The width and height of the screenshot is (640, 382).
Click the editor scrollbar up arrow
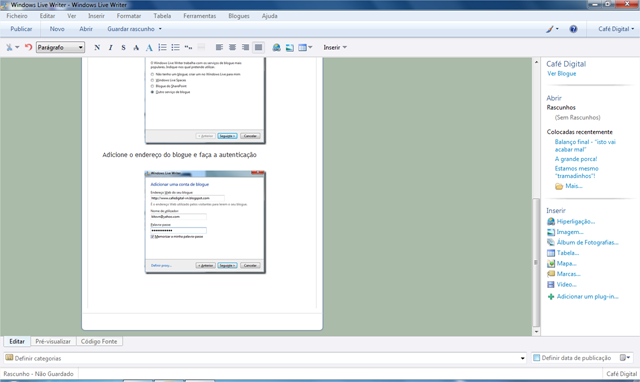pyautogui.click(x=536, y=62)
